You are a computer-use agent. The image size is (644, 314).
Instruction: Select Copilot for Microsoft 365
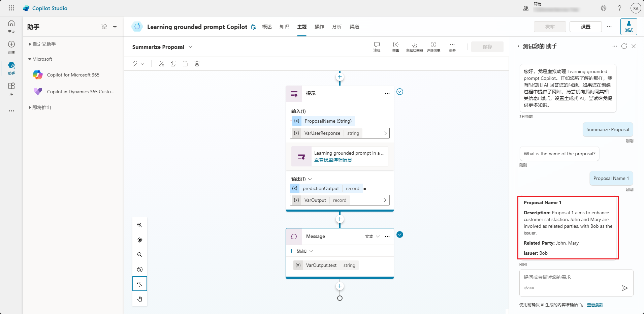pos(73,75)
